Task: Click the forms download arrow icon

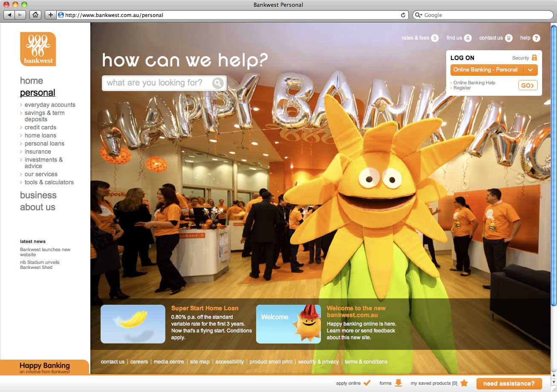Action: coord(398,383)
